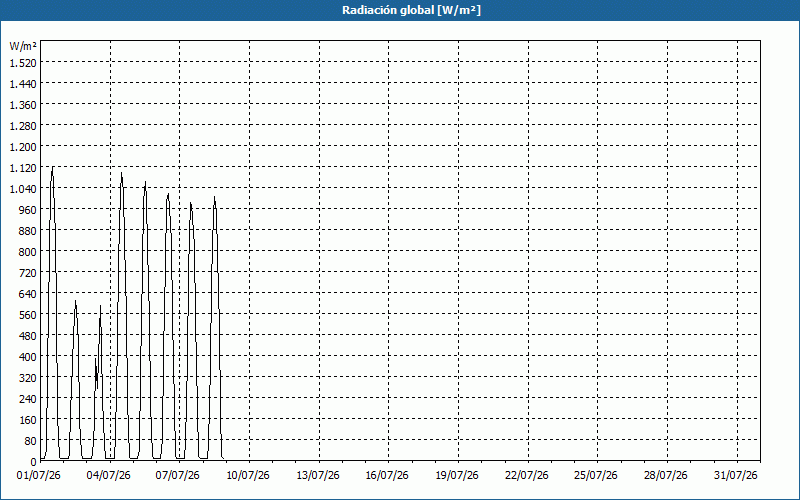
Task: Click the 19/07/26 date label
Action: click(457, 476)
